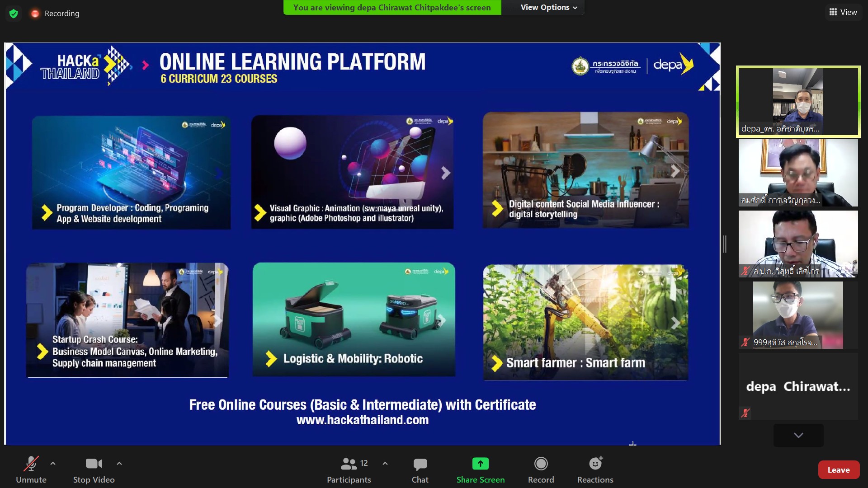
Task: Click the green Share Screen button
Action: coord(481,470)
